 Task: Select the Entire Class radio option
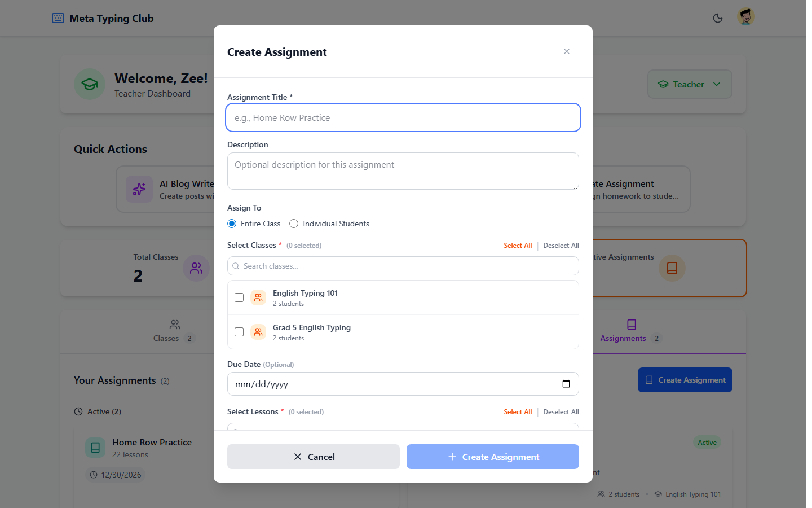pos(232,224)
